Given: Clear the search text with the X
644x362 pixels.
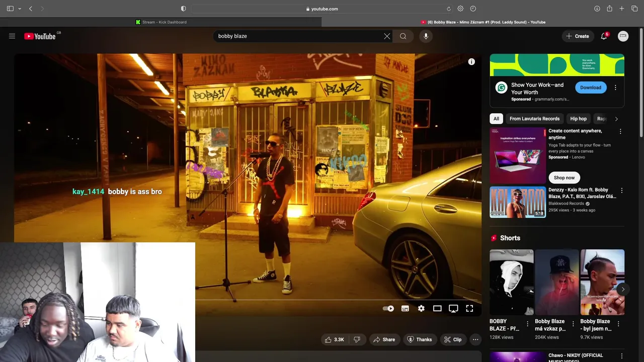Looking at the screenshot, I should (387, 36).
